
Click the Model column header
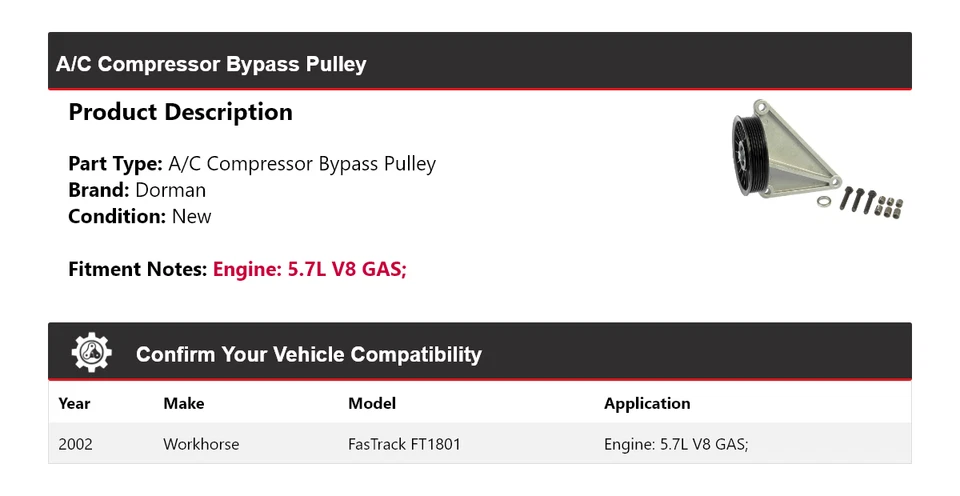click(372, 404)
